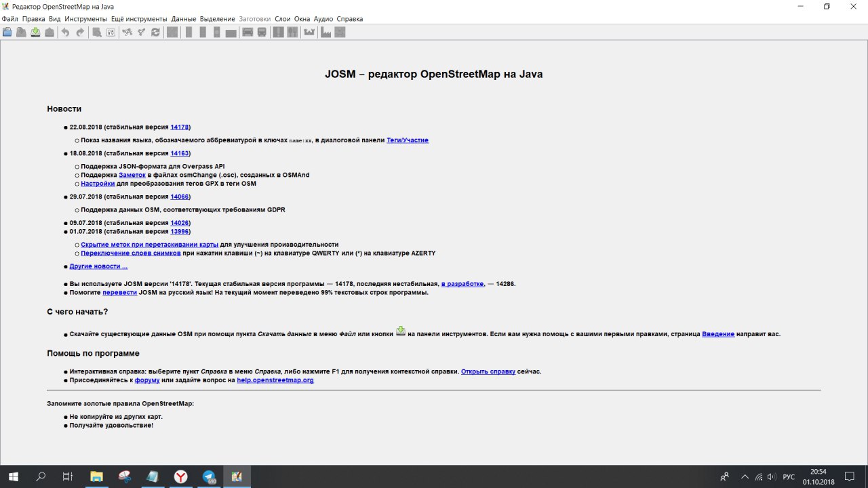Click the grayed-out Upload data icon

[x=49, y=32]
